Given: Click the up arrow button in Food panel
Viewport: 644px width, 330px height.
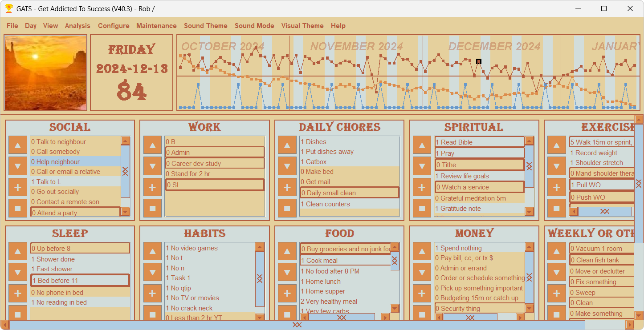Looking at the screenshot, I should click(x=287, y=251).
